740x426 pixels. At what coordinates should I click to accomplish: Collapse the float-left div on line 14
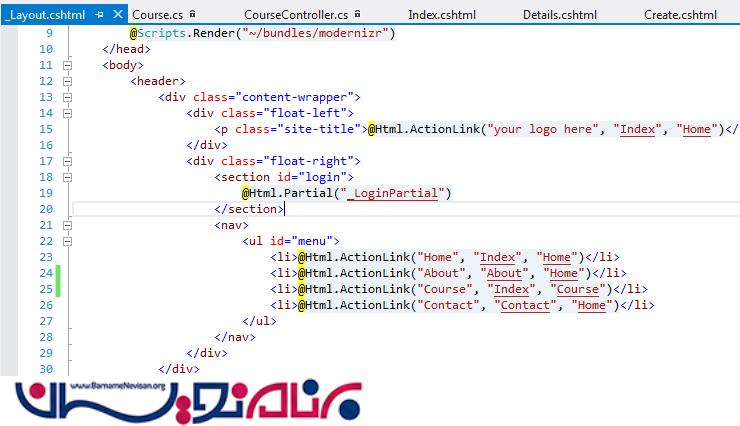pyautogui.click(x=68, y=113)
